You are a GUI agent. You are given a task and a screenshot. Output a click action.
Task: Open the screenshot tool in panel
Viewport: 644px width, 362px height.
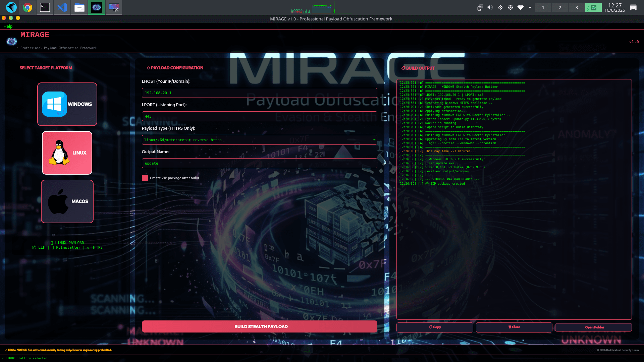(114, 7)
